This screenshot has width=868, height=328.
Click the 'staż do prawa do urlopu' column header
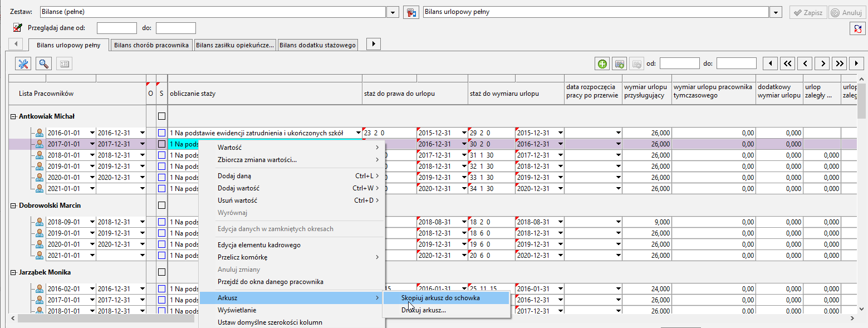point(415,94)
